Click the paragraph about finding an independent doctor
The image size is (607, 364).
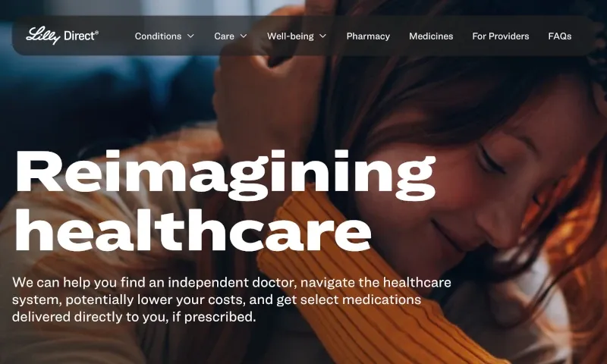click(x=231, y=300)
